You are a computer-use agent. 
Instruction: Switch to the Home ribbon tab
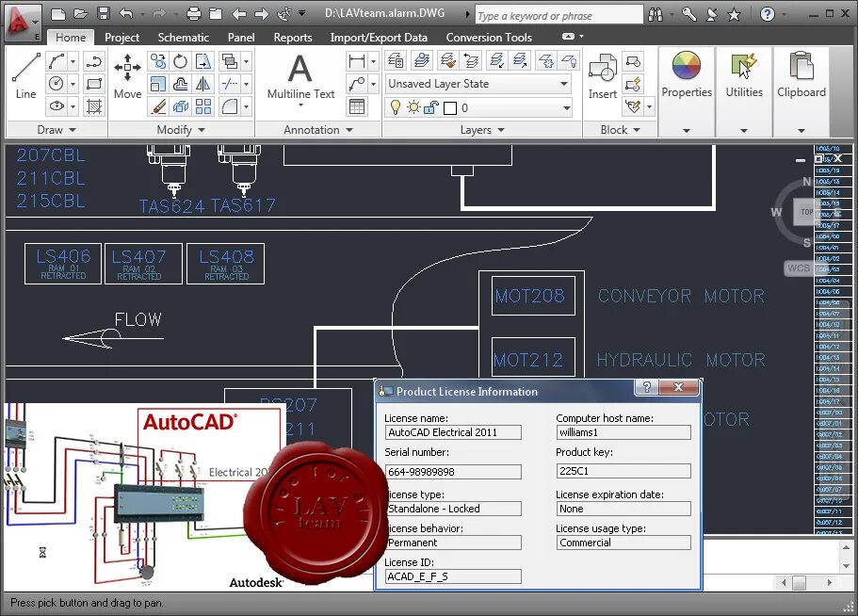pyautogui.click(x=70, y=37)
